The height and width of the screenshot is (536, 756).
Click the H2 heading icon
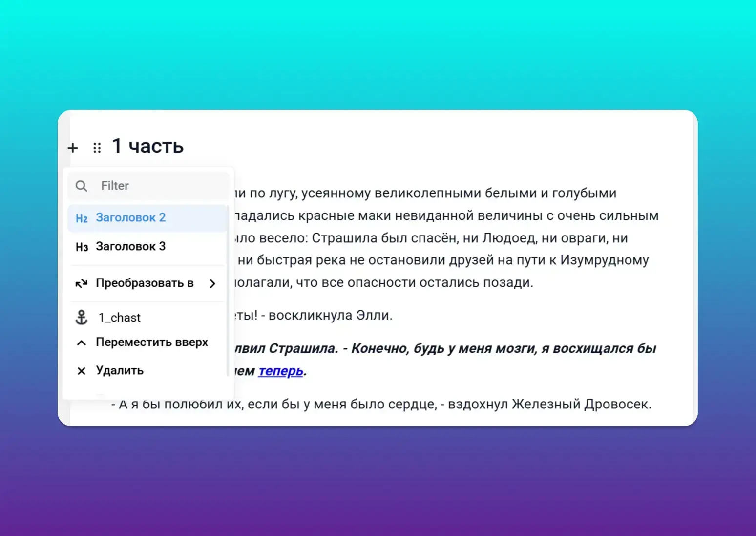pyautogui.click(x=82, y=218)
